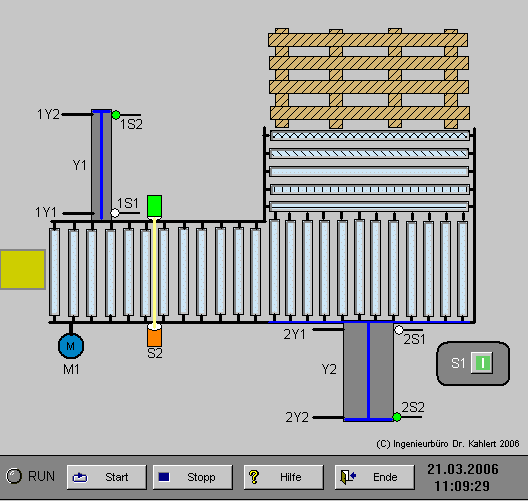Click the 1Y2 valve connection line
Image resolution: width=528 pixels, height=501 pixels.
coord(77,114)
